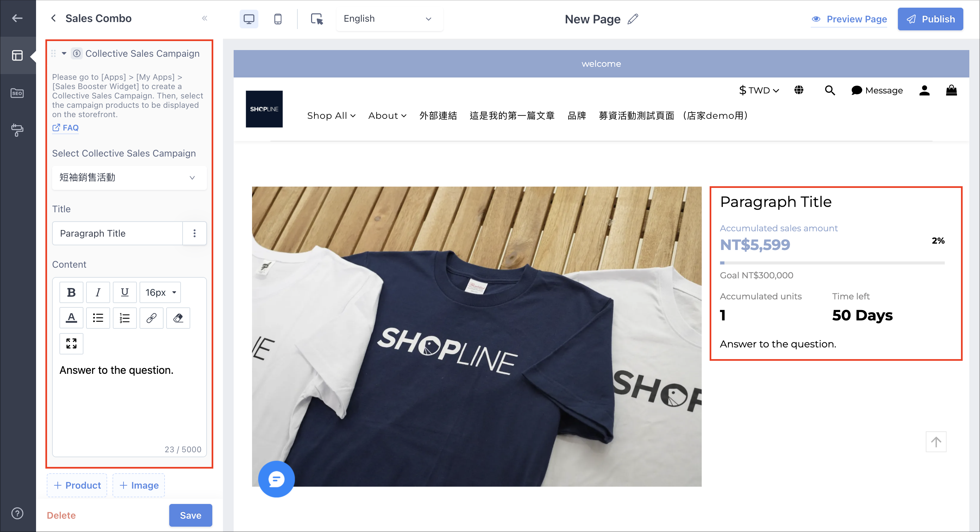Click the storefront search icon
This screenshot has width=980, height=532.
(x=829, y=90)
